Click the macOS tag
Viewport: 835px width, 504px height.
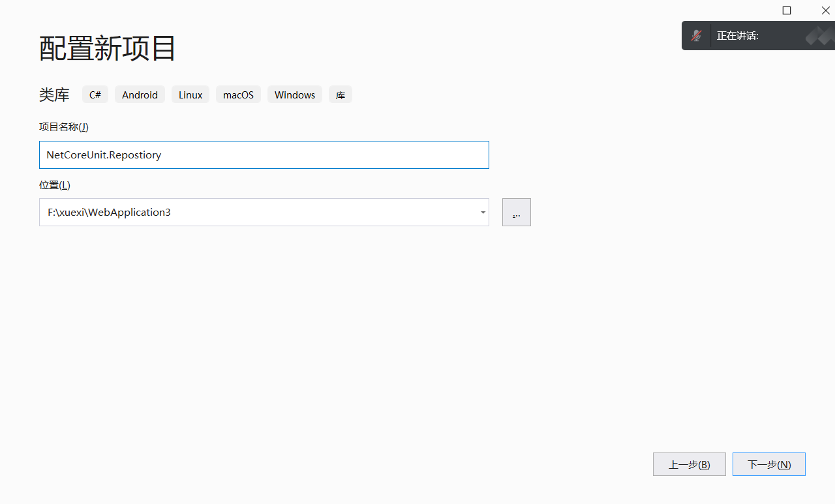pyautogui.click(x=238, y=95)
